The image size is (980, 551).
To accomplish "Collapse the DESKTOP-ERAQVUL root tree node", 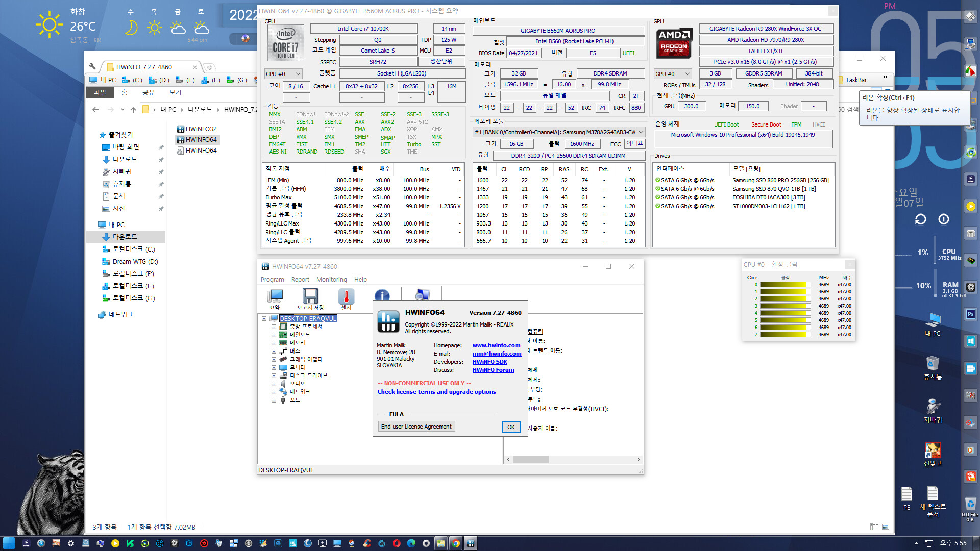I will [264, 318].
